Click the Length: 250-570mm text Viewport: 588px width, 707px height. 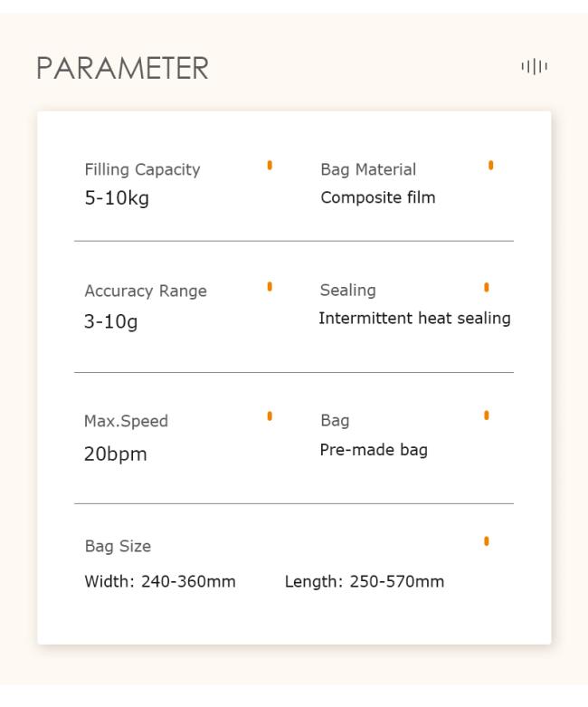click(364, 582)
